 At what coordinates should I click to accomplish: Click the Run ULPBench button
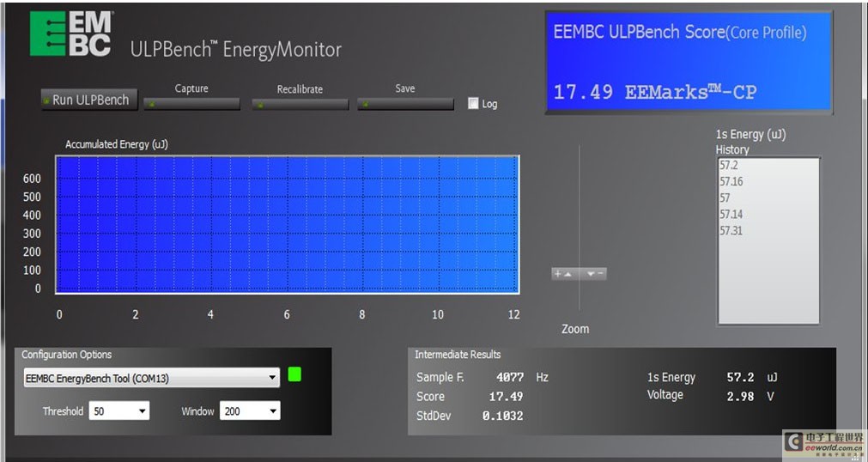[x=89, y=100]
